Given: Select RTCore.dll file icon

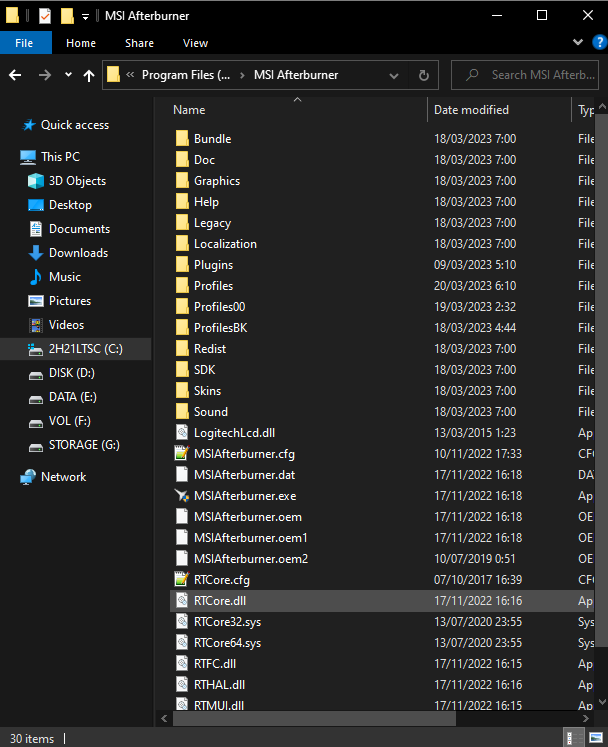Looking at the screenshot, I should tap(182, 601).
